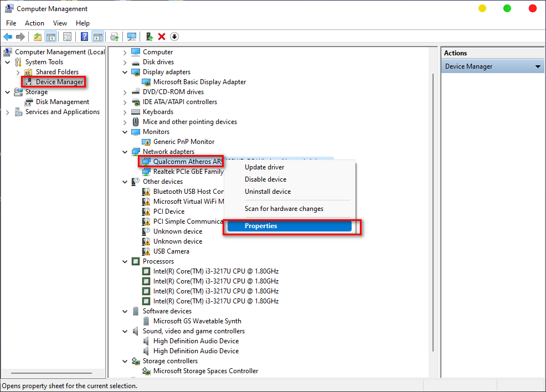The height and width of the screenshot is (392, 546).
Task: Click the Up one level folder icon
Action: click(x=37, y=37)
